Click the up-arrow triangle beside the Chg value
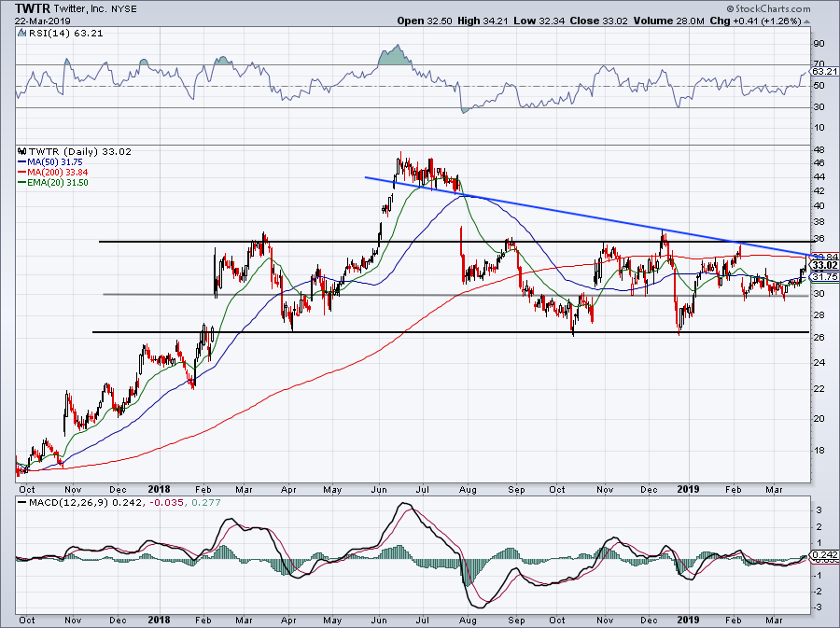Viewport: 840px width, 628px height. [x=806, y=21]
